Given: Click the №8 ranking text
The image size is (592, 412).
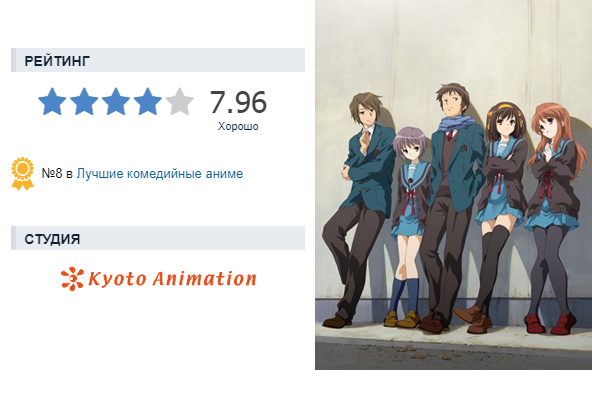Looking at the screenshot, I should (52, 174).
